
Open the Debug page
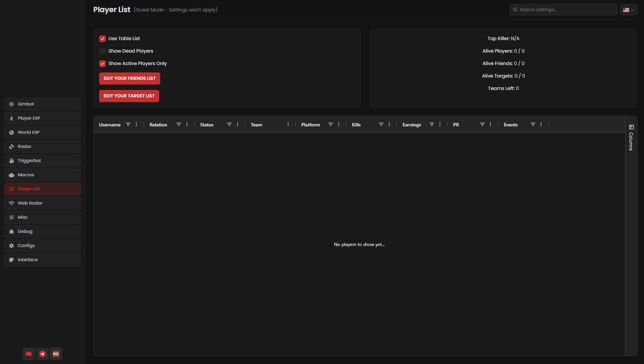coord(43,232)
